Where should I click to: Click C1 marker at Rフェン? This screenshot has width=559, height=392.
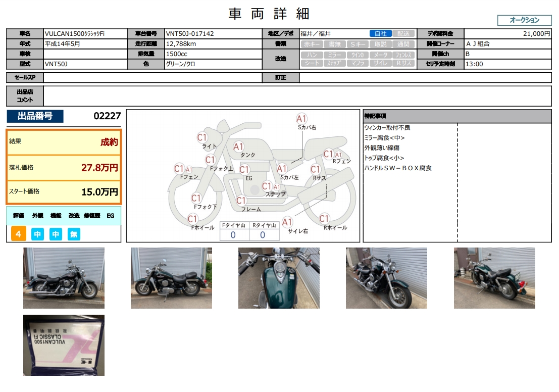pos(328,154)
